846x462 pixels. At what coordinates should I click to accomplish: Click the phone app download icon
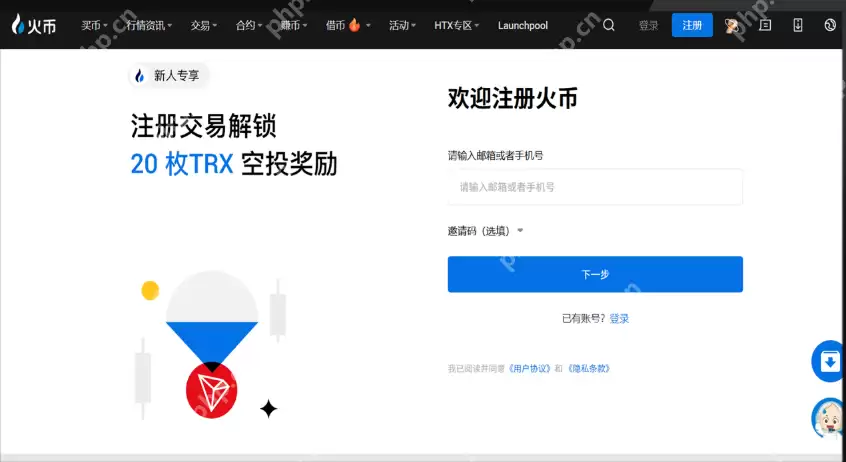point(797,25)
